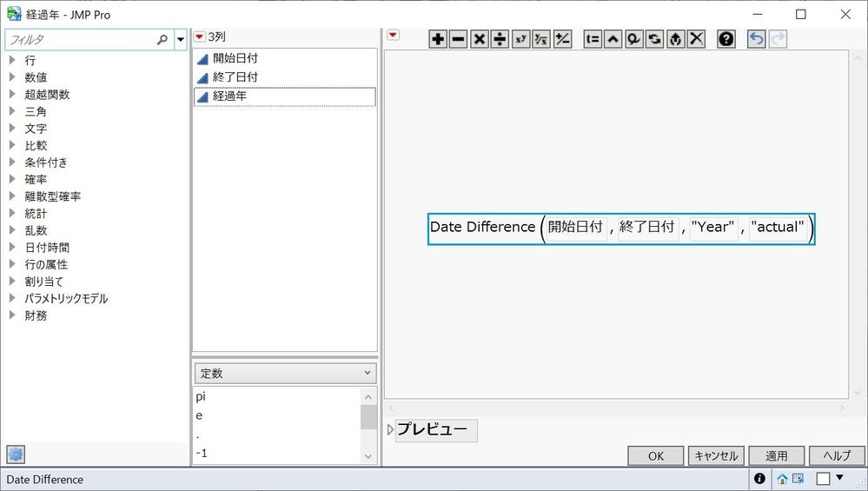Open the red triangle menu beside 3列
The height and width of the screenshot is (491, 868).
(199, 36)
